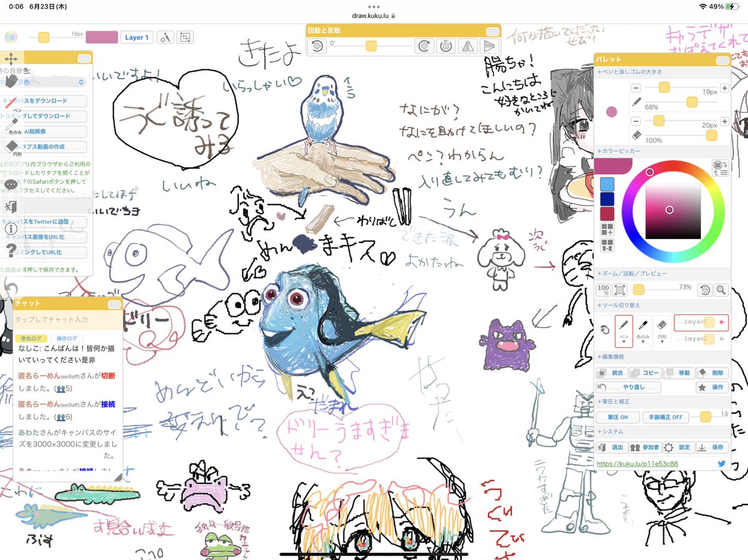This screenshot has width=748, height=560.
Task: Collapse 筆圧と補正 section header
Action: coord(662,402)
